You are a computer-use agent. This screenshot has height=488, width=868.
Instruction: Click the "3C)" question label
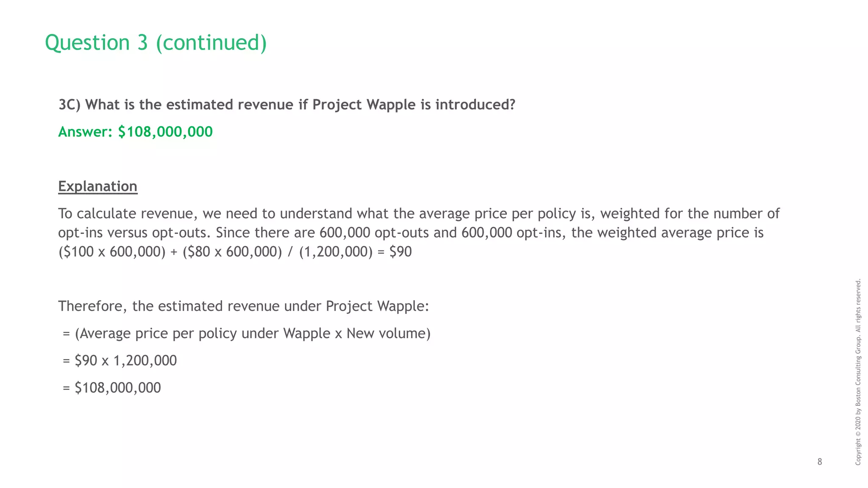click(x=69, y=105)
